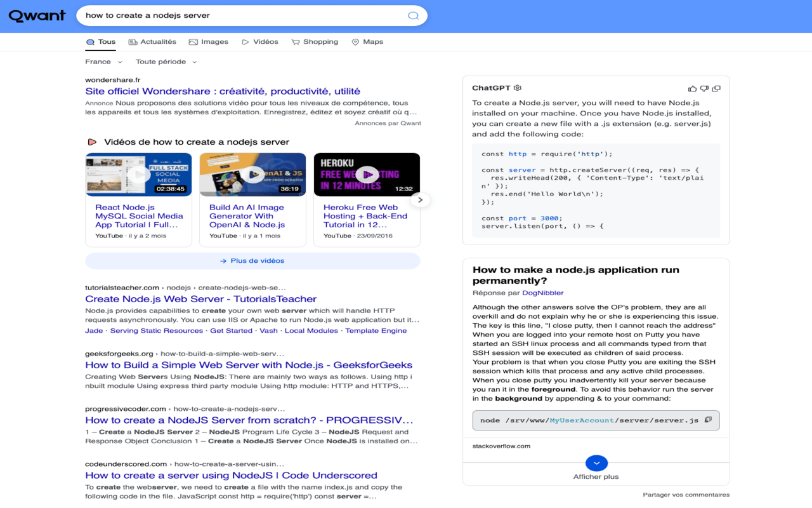Copy the ChatGPT answer
The image size is (812, 508).
tap(716, 89)
